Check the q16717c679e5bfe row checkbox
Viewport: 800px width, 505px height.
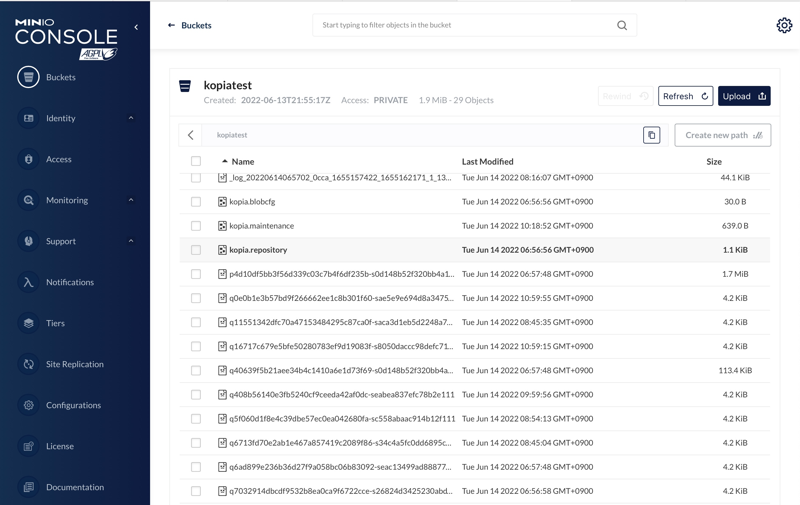point(196,346)
